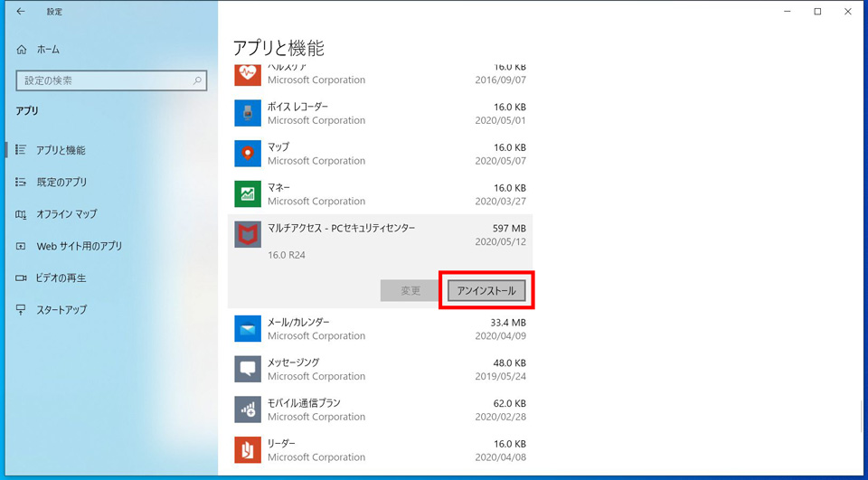Viewport: 868px width, 480px height.
Task: Open the ホーム link in the sidebar
Action: point(48,50)
